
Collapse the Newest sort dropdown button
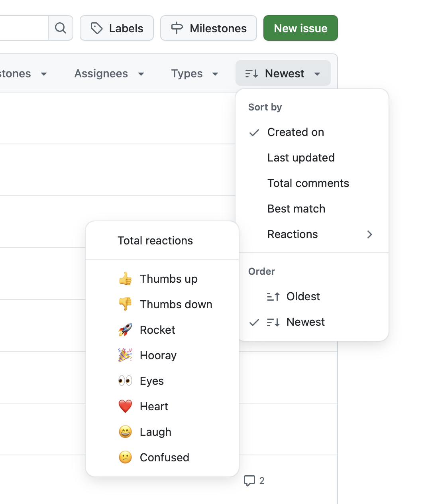click(283, 73)
